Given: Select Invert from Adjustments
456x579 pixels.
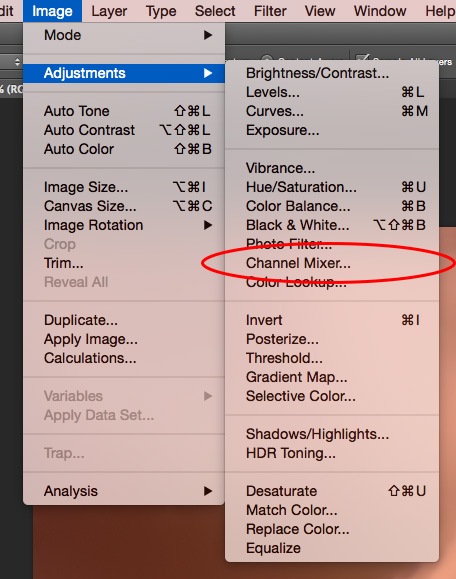Looking at the screenshot, I should pos(264,320).
